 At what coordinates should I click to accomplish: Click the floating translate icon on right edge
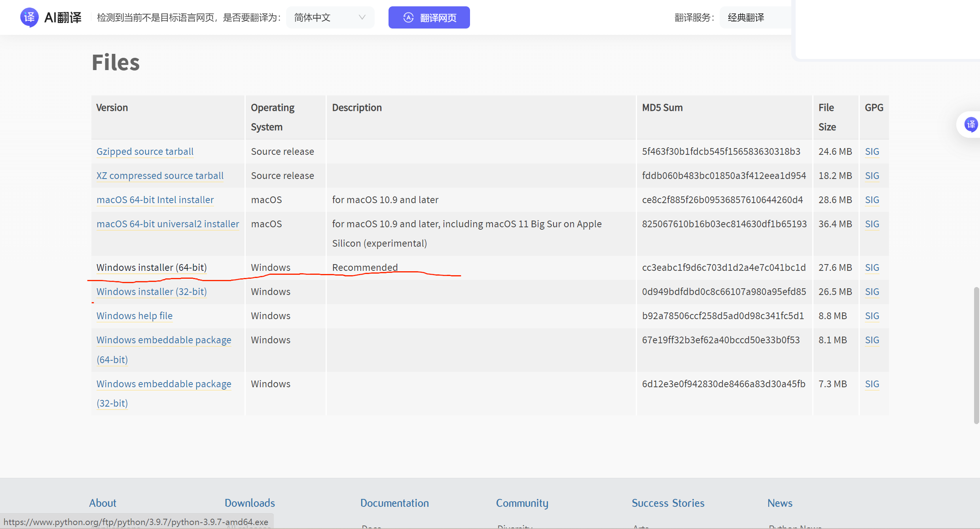coord(971,124)
